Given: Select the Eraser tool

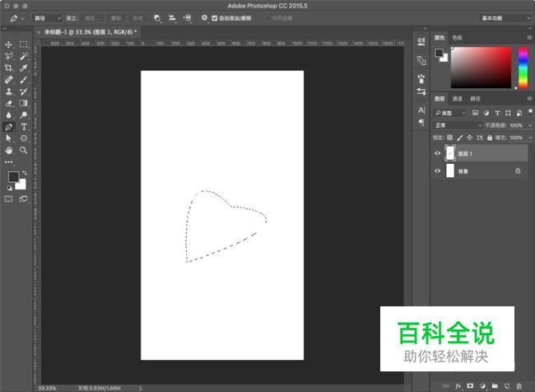Looking at the screenshot, I should click(x=8, y=104).
